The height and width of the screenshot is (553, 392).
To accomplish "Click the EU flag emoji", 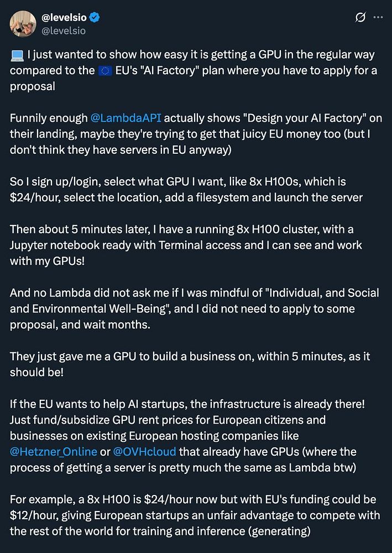I will [104, 71].
